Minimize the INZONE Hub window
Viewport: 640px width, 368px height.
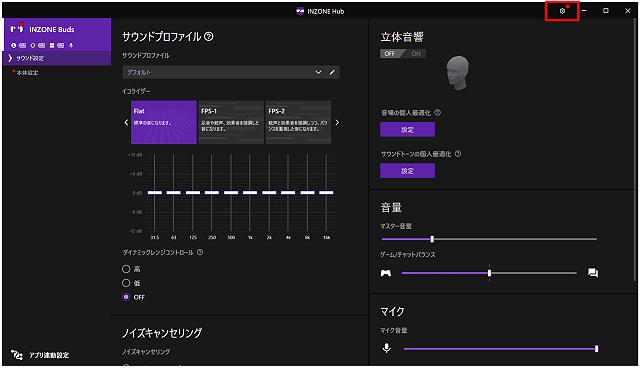[x=584, y=11]
